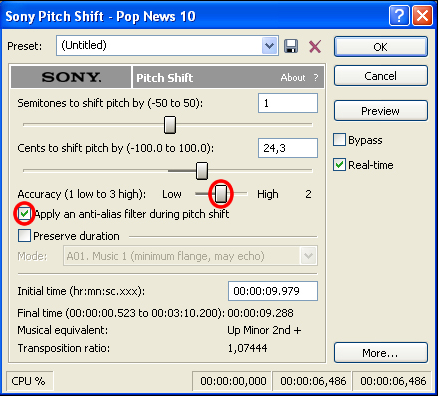438x396 pixels.
Task: Click the Accuracy value 2
Action: [x=308, y=194]
